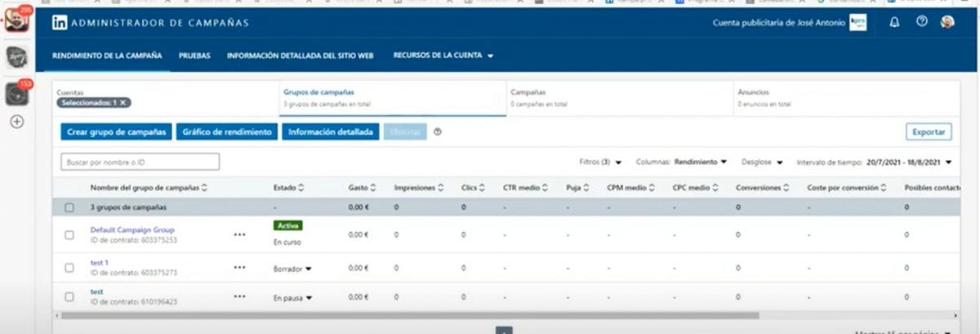Open the test 1 campaign group
The image size is (980, 334).
click(x=99, y=262)
